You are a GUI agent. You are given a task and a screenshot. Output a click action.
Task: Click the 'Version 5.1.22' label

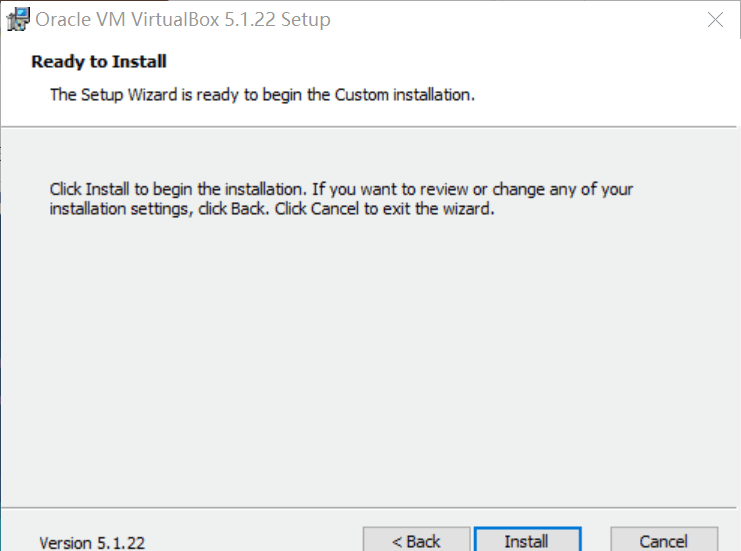pos(92,543)
